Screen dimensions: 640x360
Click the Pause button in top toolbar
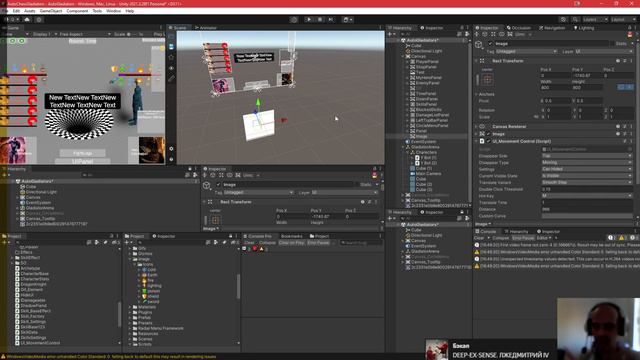(x=320, y=19)
